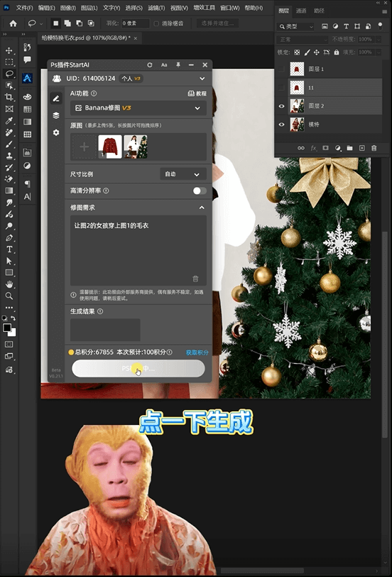
Task: Expand the UID account chevron
Action: coord(202,78)
